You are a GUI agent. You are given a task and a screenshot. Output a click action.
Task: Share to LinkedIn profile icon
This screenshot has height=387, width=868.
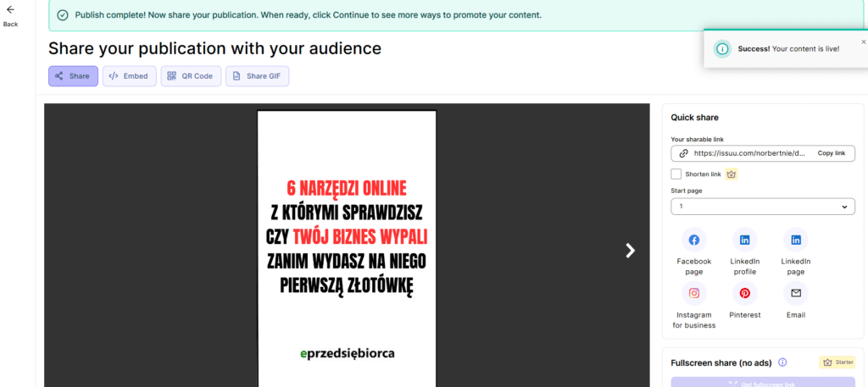[x=744, y=240]
